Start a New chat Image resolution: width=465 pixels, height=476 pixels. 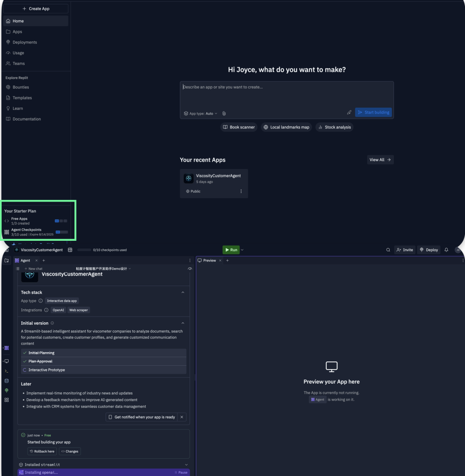[33, 269]
